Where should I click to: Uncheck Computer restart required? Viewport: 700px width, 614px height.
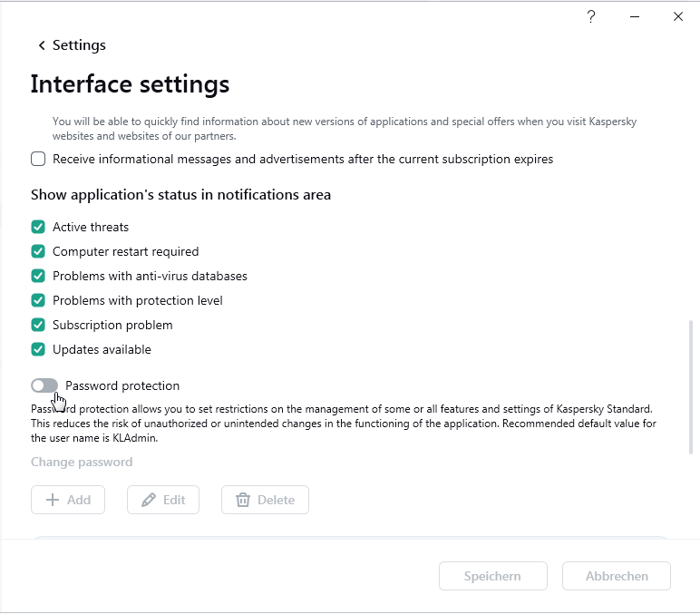point(38,251)
